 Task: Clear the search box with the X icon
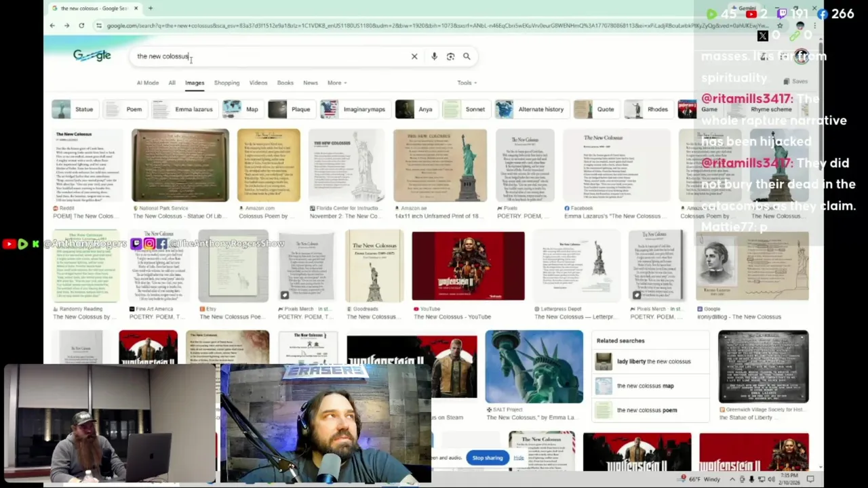coord(414,56)
